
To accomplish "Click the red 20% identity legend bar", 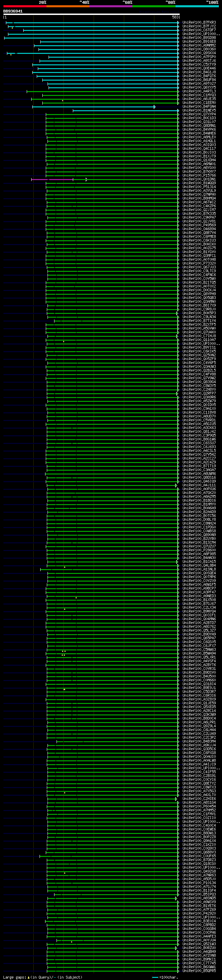I will tap(25, 6).
